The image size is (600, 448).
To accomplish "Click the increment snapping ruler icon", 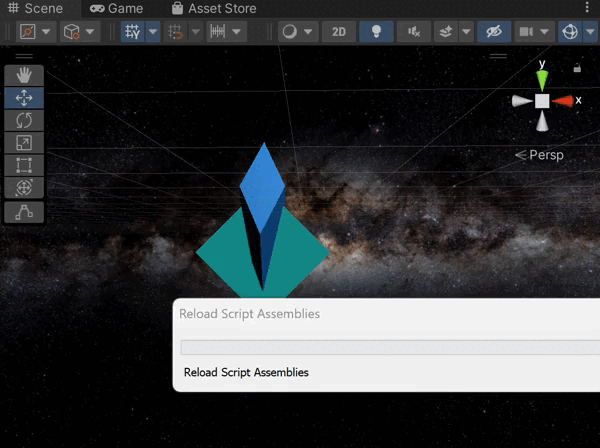I will click(x=218, y=31).
